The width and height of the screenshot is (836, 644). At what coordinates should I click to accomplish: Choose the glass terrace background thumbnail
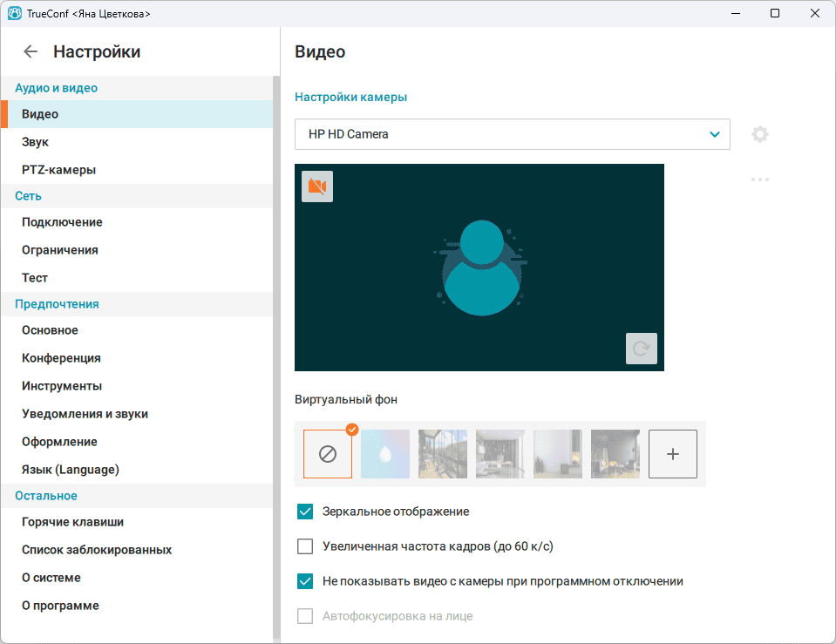[443, 454]
